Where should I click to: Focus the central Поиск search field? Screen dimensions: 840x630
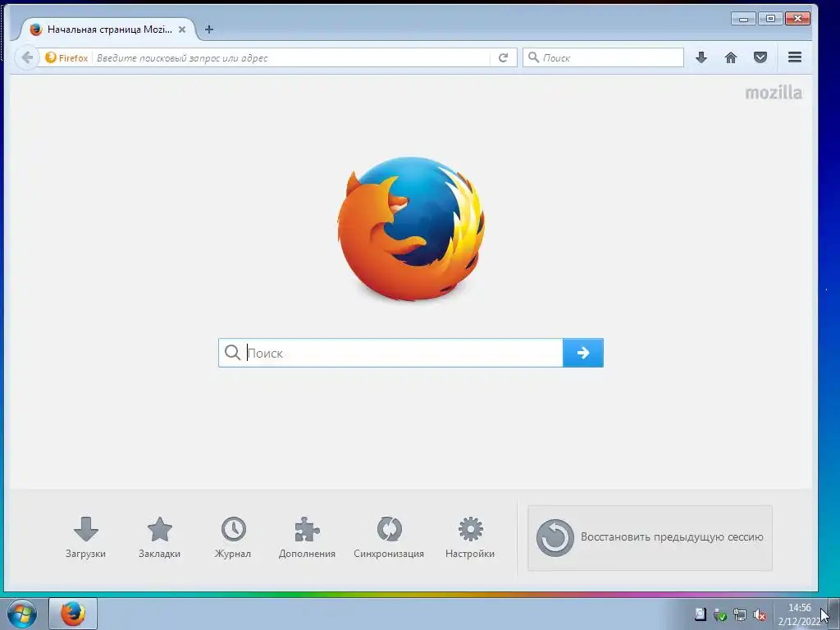pos(390,353)
